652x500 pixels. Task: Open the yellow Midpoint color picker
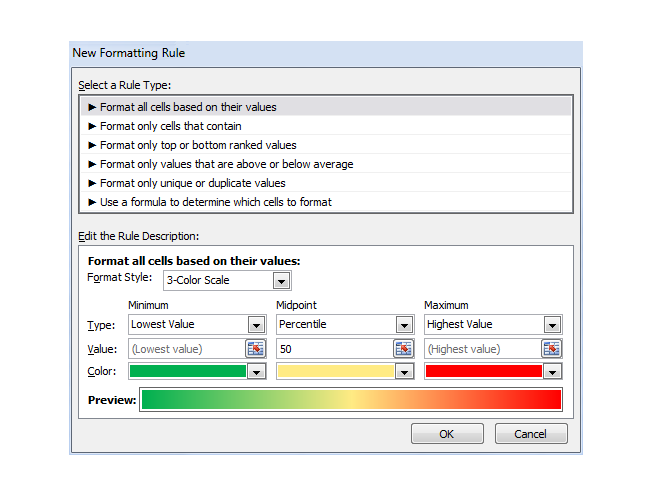click(x=346, y=371)
